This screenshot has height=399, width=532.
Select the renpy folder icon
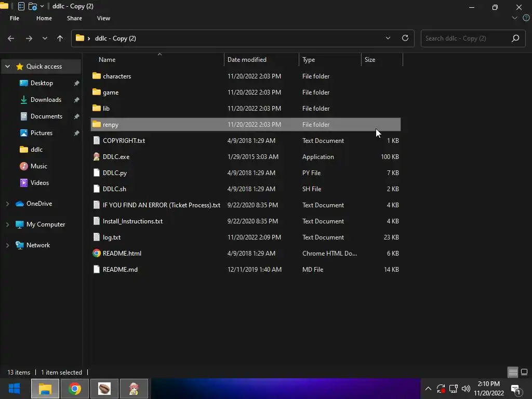point(96,124)
